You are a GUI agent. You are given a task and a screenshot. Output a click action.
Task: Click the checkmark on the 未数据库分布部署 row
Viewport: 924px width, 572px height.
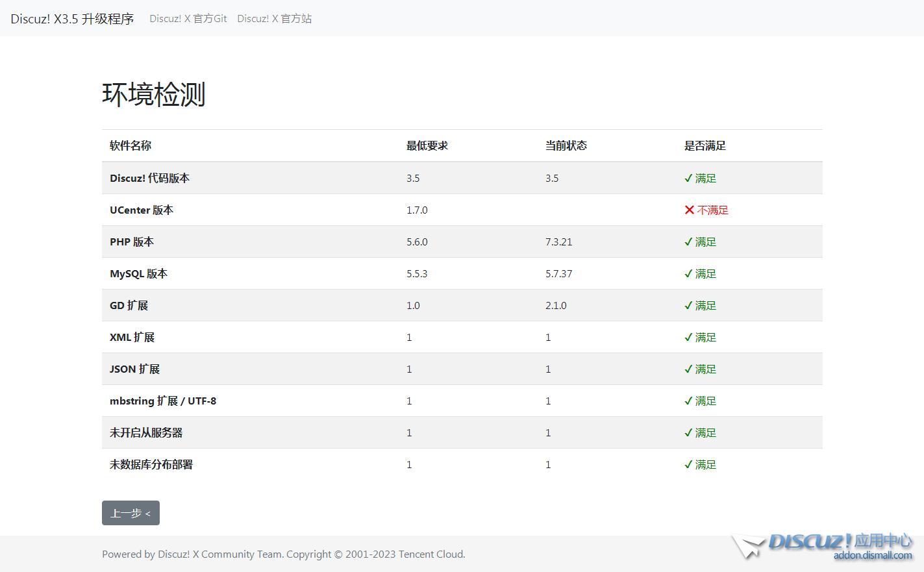coord(688,464)
